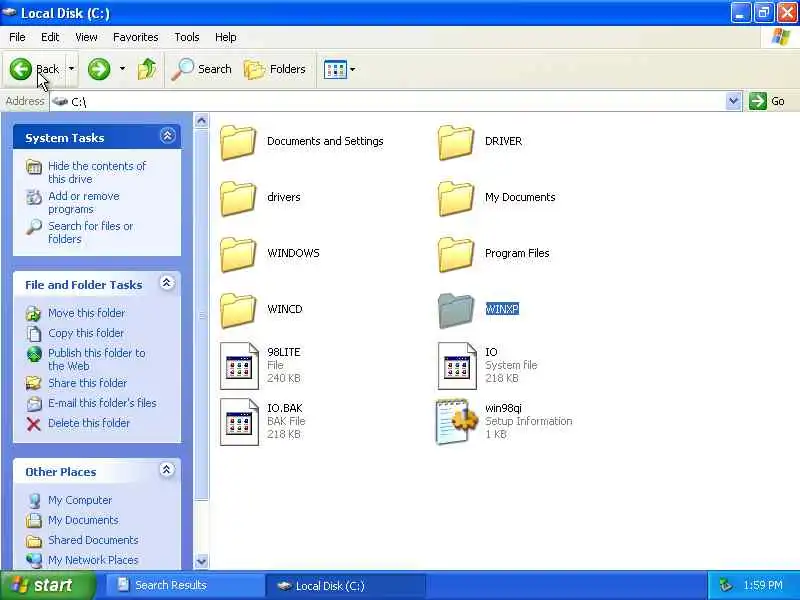
Task: Open the Back history dropdown arrow
Action: click(71, 69)
